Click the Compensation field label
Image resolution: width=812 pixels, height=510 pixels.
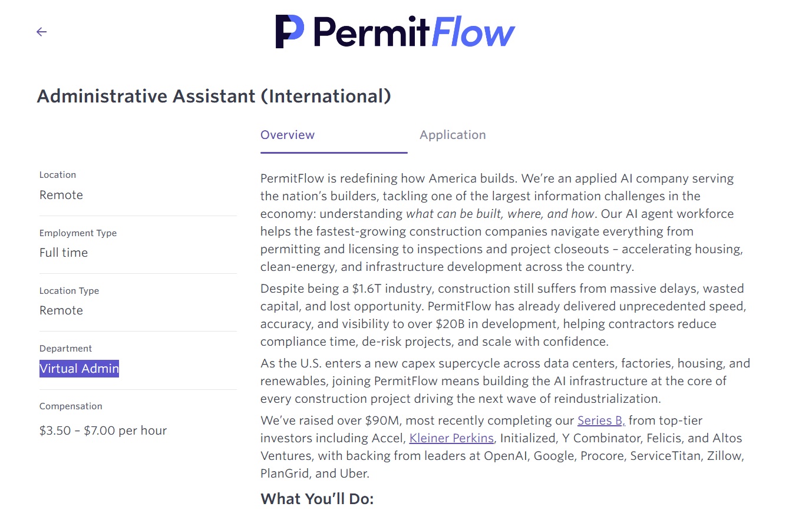tap(71, 406)
